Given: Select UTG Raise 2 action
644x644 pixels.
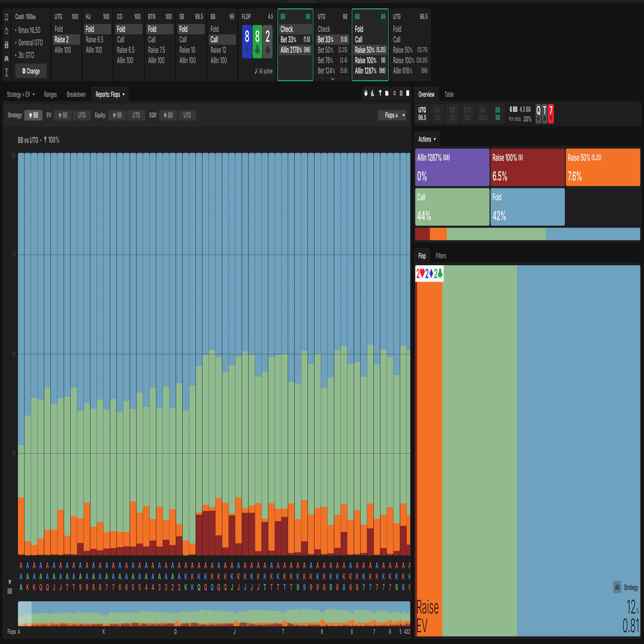Looking at the screenshot, I should 66,40.
